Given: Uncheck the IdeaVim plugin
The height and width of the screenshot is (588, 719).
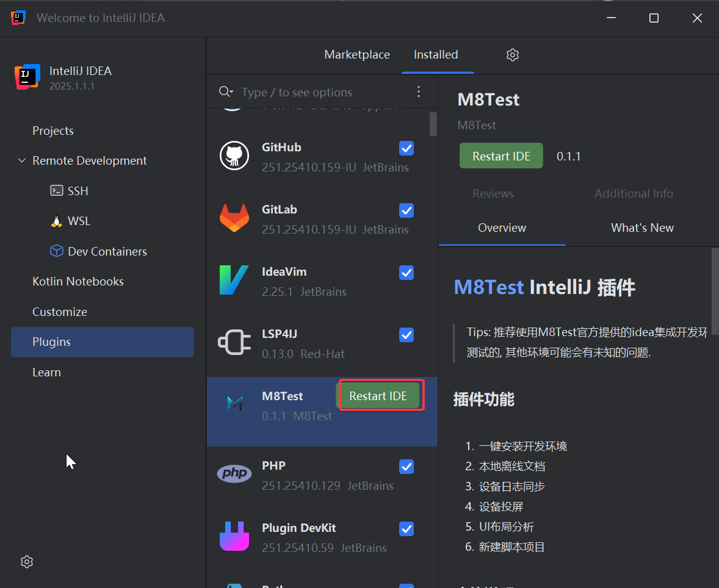Looking at the screenshot, I should point(406,273).
